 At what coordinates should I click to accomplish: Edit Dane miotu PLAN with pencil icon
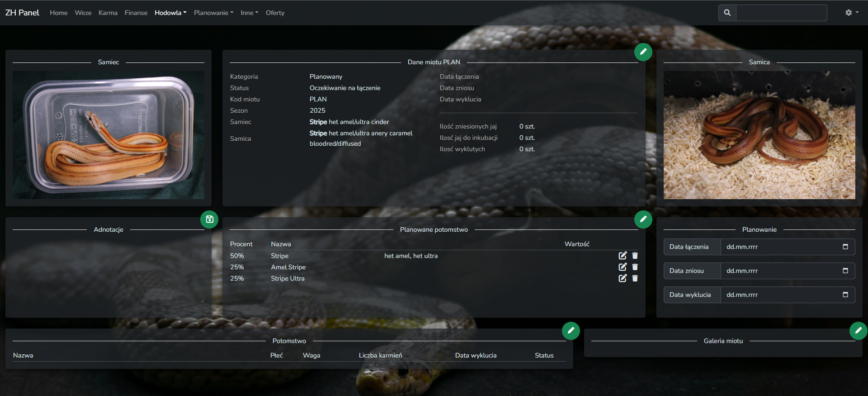pyautogui.click(x=643, y=52)
